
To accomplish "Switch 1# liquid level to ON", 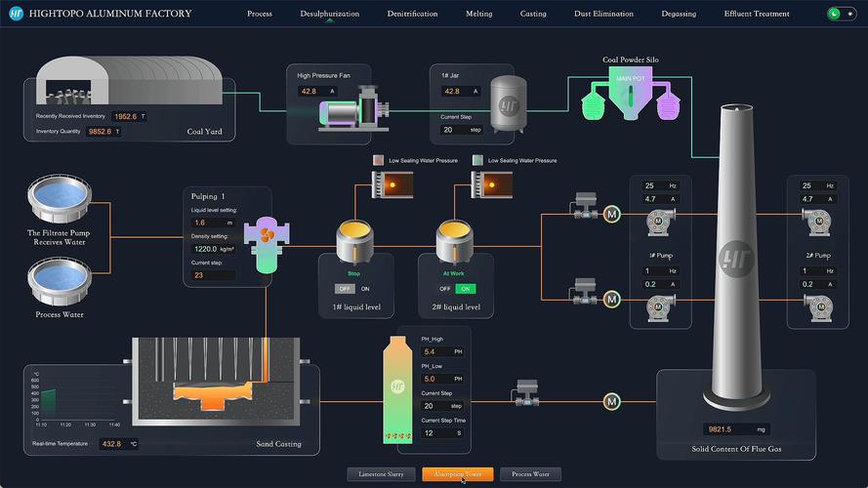I will (x=365, y=289).
